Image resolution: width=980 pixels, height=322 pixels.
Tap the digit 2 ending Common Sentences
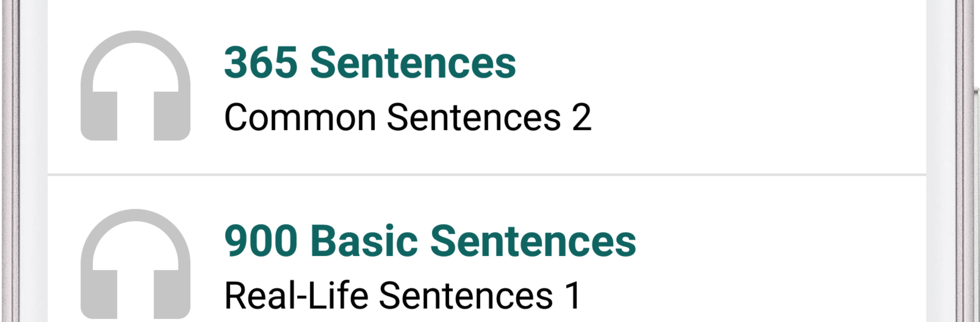pyautogui.click(x=581, y=118)
